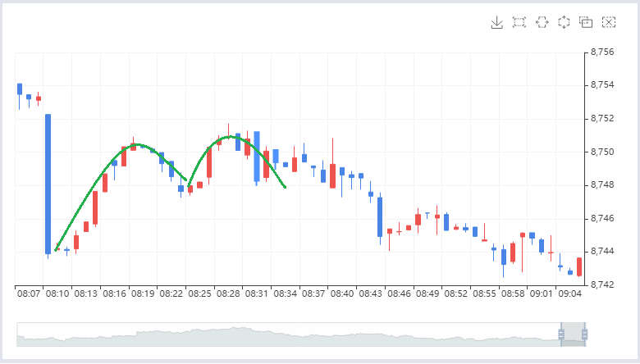Click the 08:16 time axis label

(x=114, y=293)
